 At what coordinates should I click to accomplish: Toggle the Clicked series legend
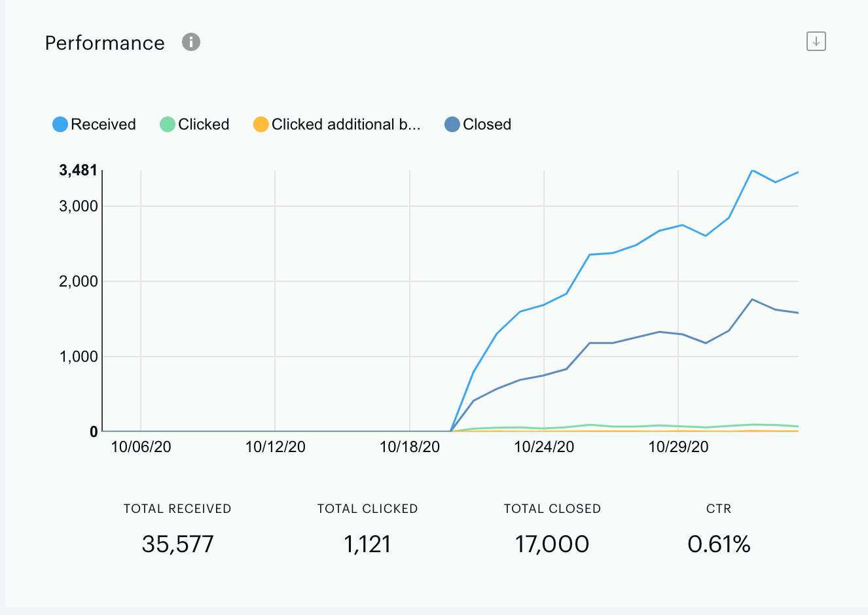coord(195,124)
